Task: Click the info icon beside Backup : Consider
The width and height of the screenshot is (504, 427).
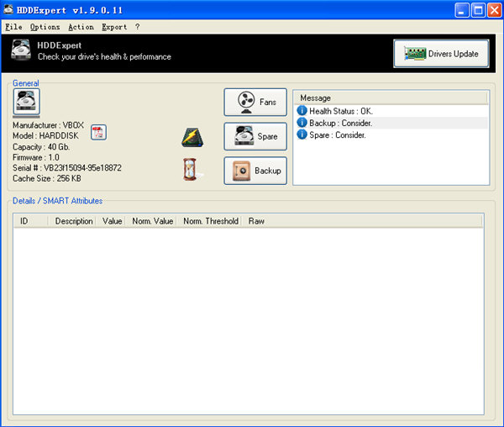Action: (x=302, y=123)
